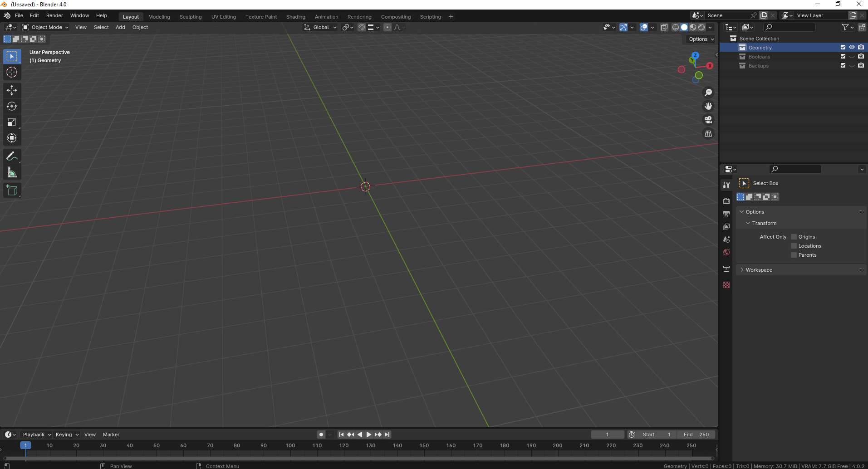
Task: Switch to the Shading workspace tab
Action: point(296,17)
